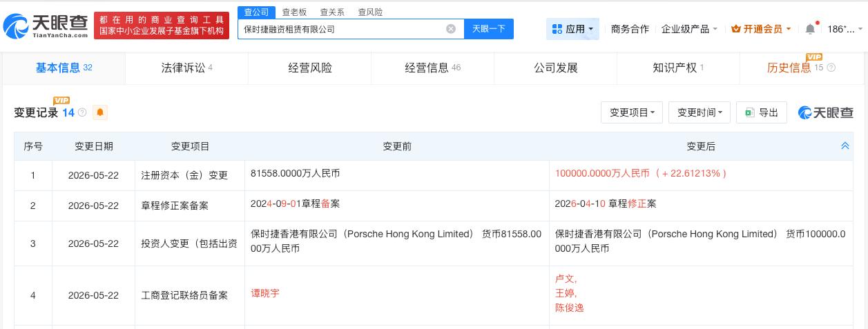This screenshot has height=329, width=868.
Task: Switch to the 查关系 search tab
Action: tap(333, 12)
